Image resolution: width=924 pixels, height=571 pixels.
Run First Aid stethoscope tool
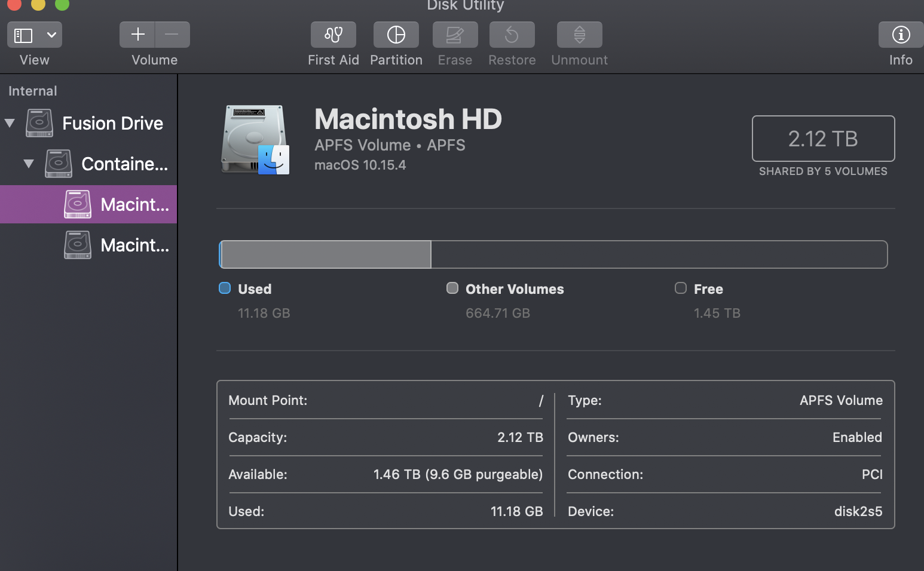(334, 35)
